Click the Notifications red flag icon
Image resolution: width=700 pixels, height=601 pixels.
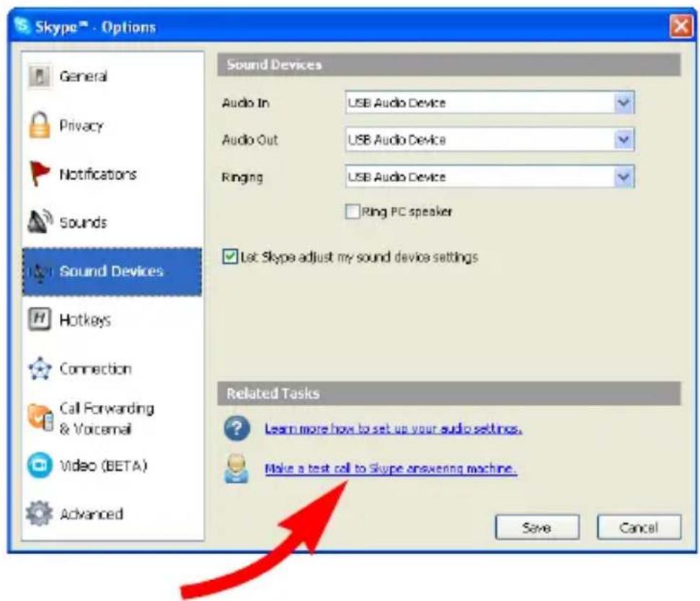tap(39, 173)
